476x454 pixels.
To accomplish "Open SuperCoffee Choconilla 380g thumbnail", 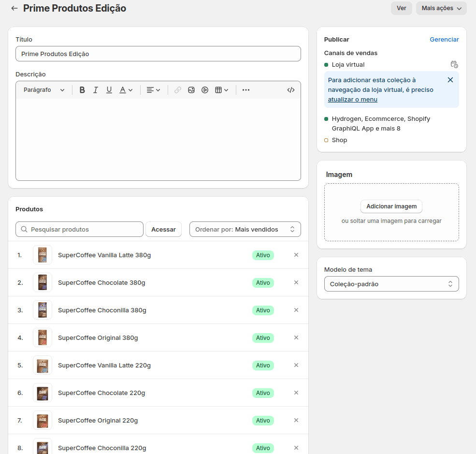I will pos(43,310).
